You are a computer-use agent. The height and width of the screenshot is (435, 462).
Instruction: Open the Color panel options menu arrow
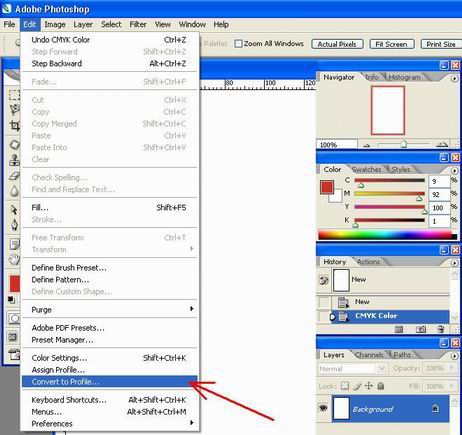454,170
